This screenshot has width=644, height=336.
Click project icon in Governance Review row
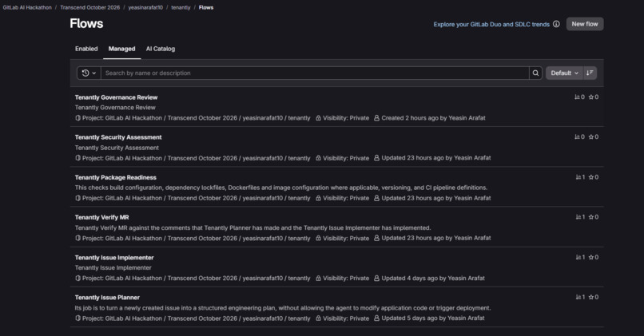(x=78, y=118)
